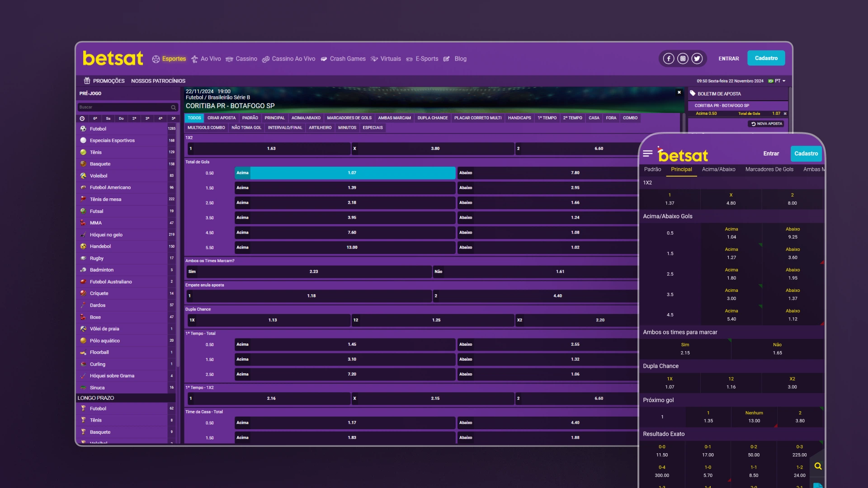The height and width of the screenshot is (488, 868).
Task: Click the Hóquei no gelo stick icon
Action: (83, 235)
